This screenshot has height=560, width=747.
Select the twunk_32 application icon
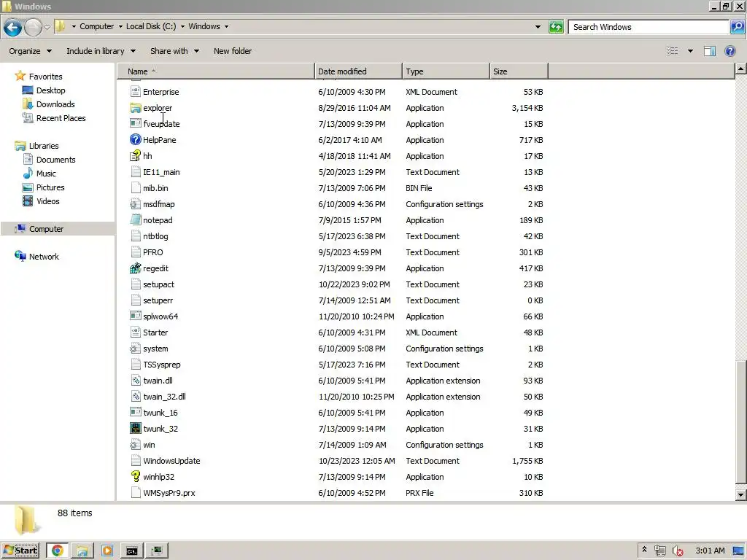point(135,429)
